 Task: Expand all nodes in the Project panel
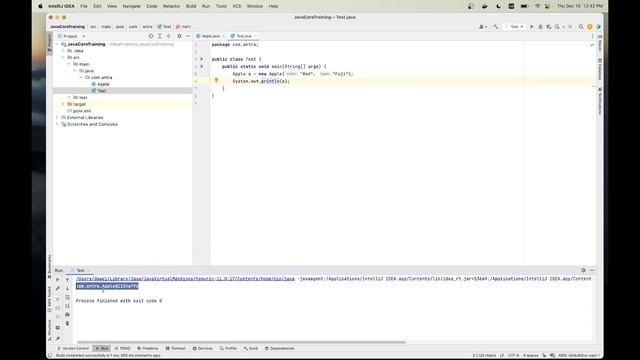tap(160, 36)
